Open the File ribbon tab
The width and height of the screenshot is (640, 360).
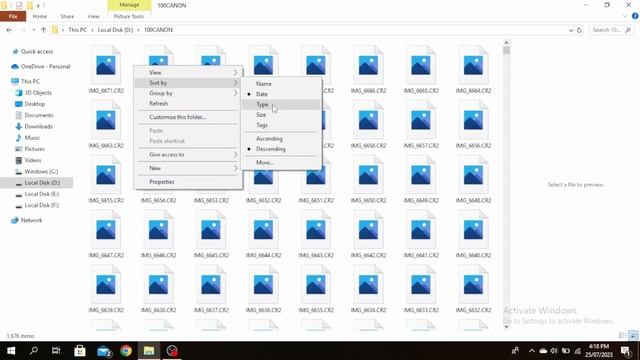(x=13, y=16)
